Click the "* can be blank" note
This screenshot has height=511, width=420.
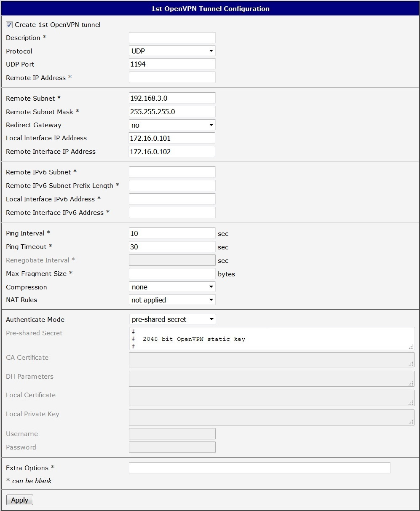pyautogui.click(x=29, y=481)
